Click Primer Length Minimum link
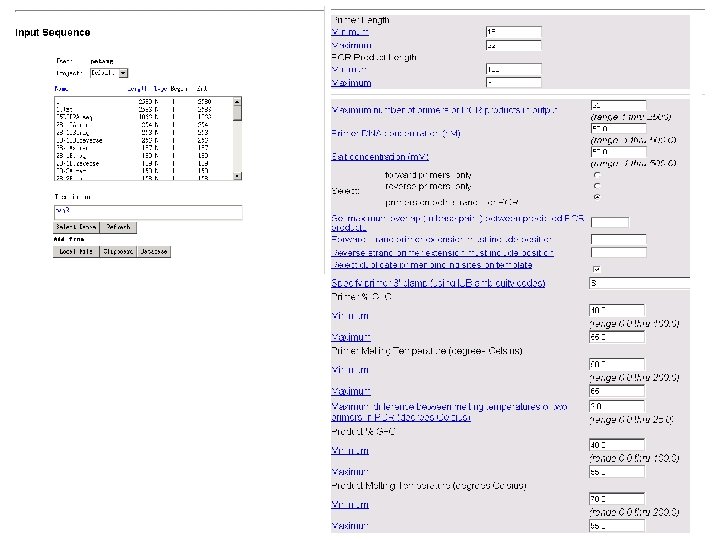 (x=350, y=32)
